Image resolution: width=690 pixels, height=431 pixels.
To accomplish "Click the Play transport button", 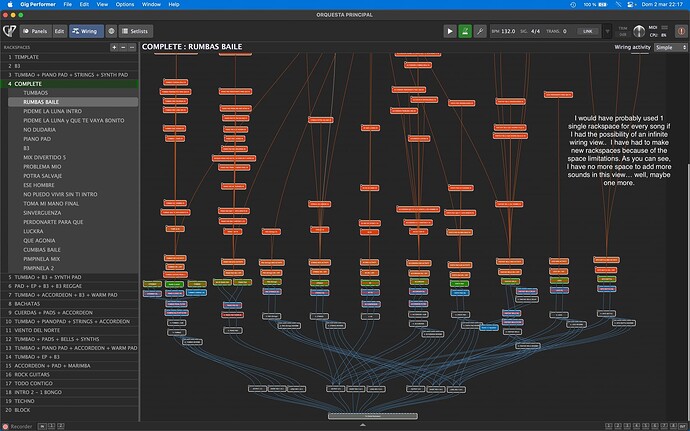I will (x=450, y=31).
